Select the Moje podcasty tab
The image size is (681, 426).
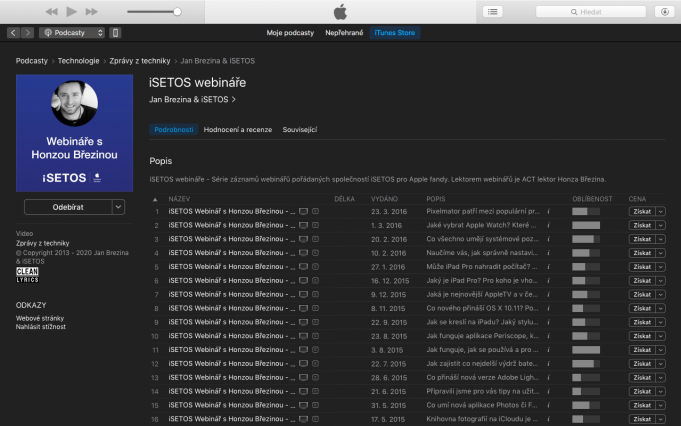tap(290, 33)
